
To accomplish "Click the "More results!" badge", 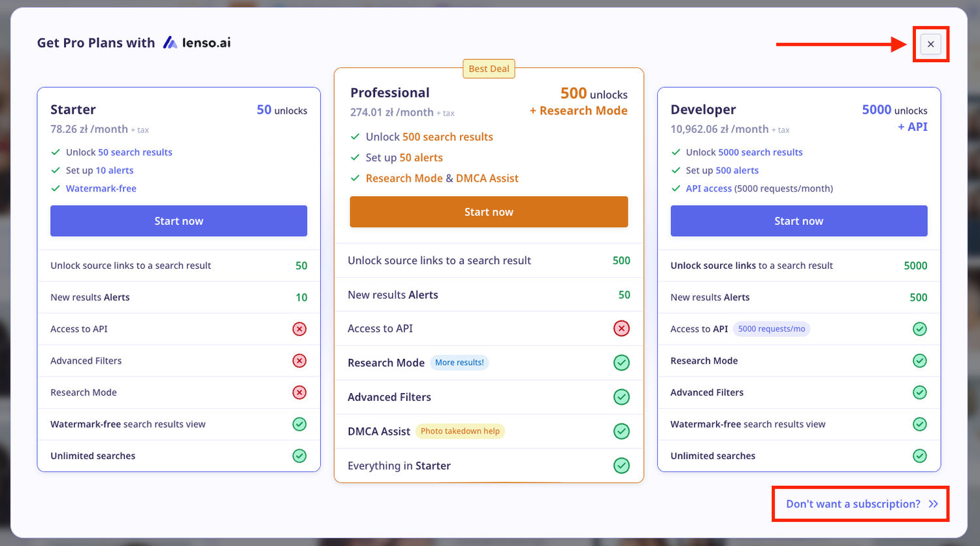I will (x=459, y=363).
